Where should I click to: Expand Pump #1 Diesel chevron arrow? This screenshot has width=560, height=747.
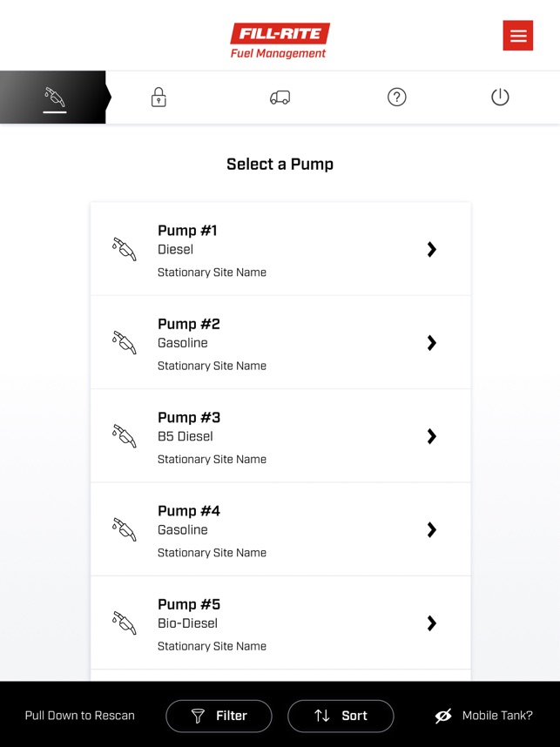tap(431, 250)
